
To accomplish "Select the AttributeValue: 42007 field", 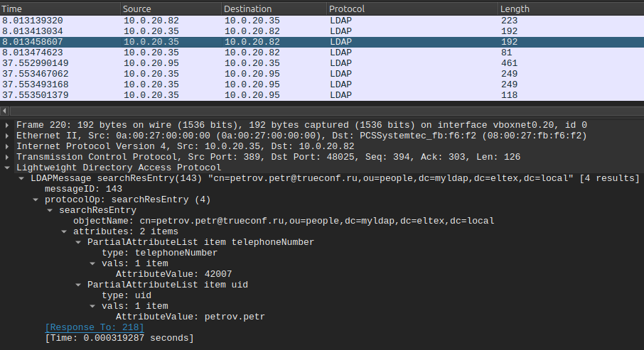I will point(173,274).
